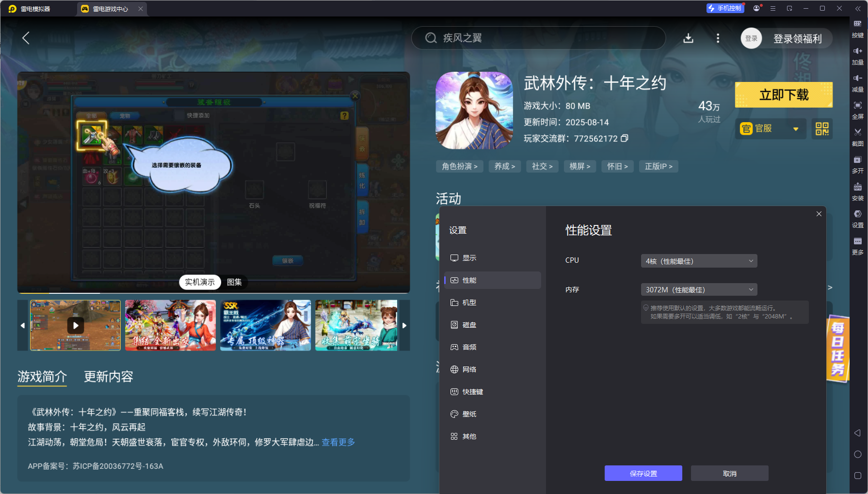The image size is (868, 494).
Task: Play the gameplay video thumbnail
Action: [75, 325]
